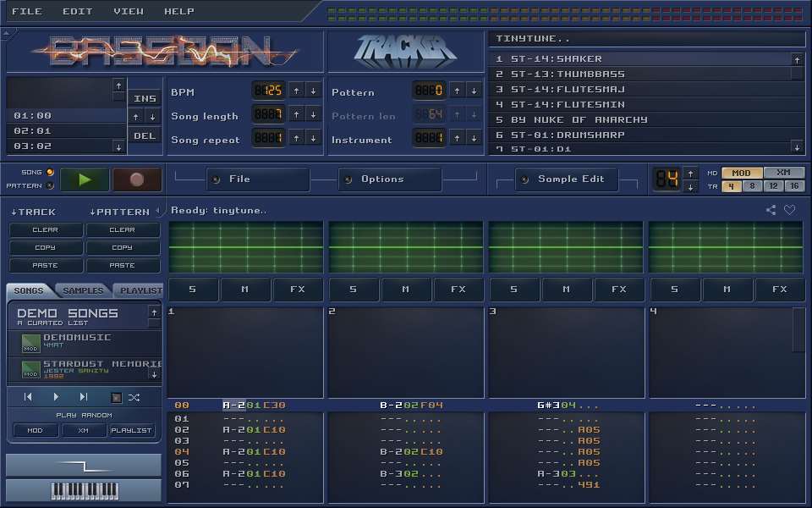Skip to previous demo song
The image size is (812, 508).
28,397
